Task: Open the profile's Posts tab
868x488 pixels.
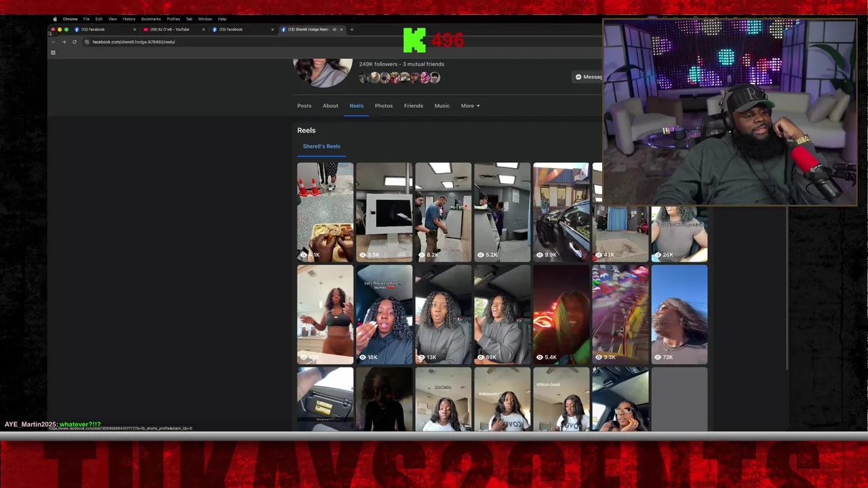Action: (x=304, y=106)
